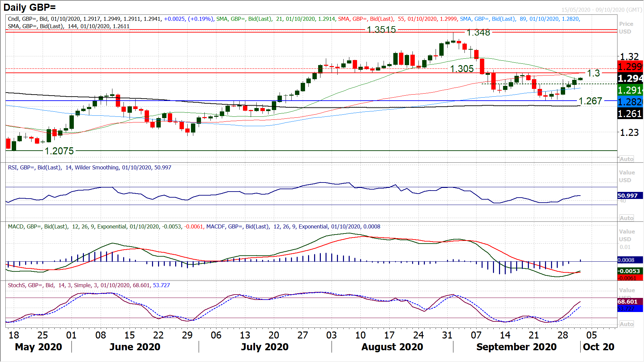
Task: Click the 1.23 price axis label
Action: click(x=629, y=133)
